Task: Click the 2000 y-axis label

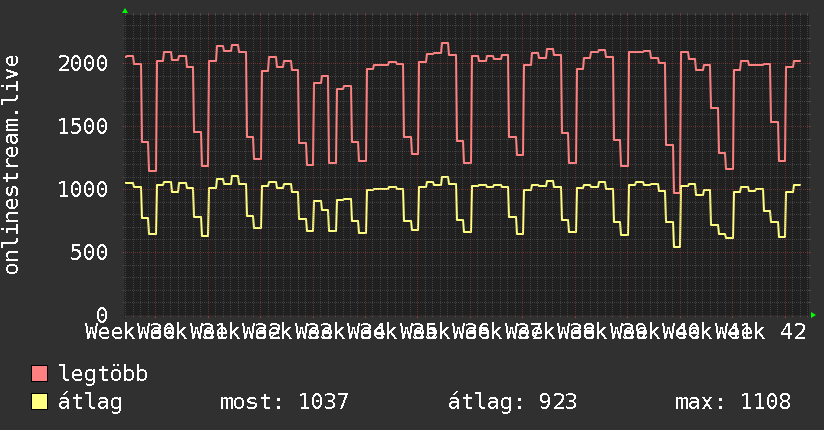Action: coord(83,64)
